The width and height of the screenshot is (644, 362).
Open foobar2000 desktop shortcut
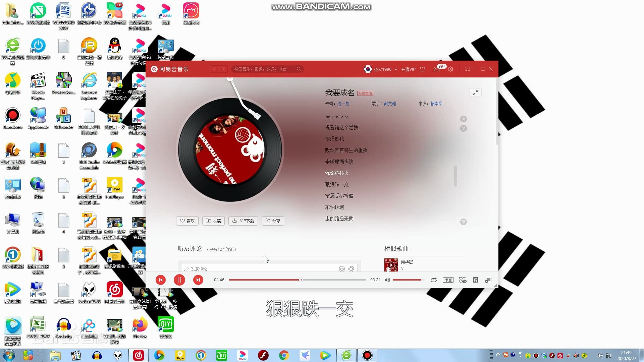click(89, 293)
